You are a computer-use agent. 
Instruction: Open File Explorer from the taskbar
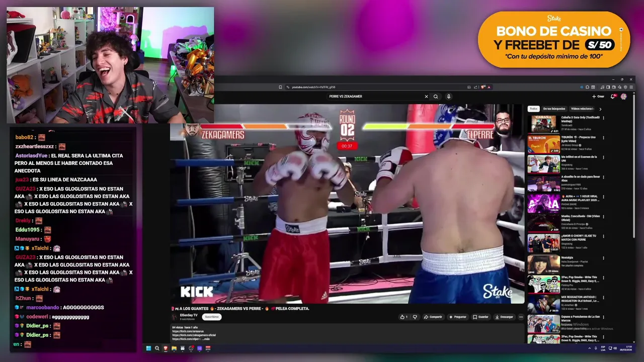coord(174,348)
